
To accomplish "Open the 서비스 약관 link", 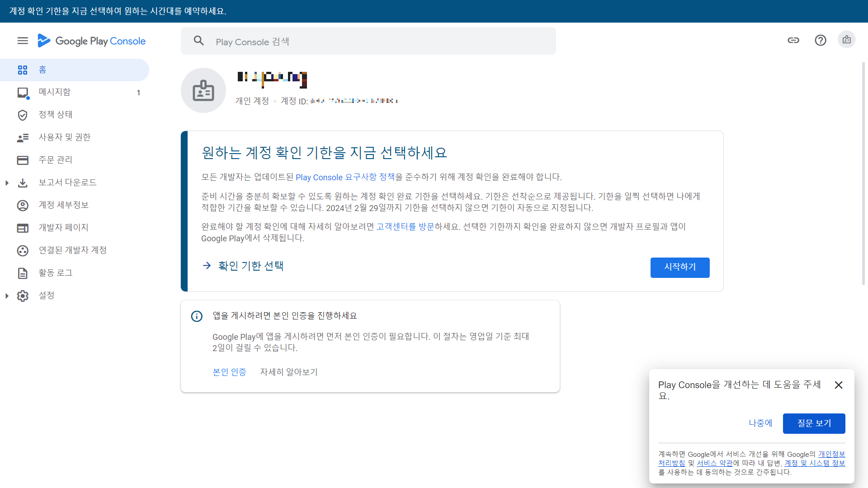I will (714, 463).
